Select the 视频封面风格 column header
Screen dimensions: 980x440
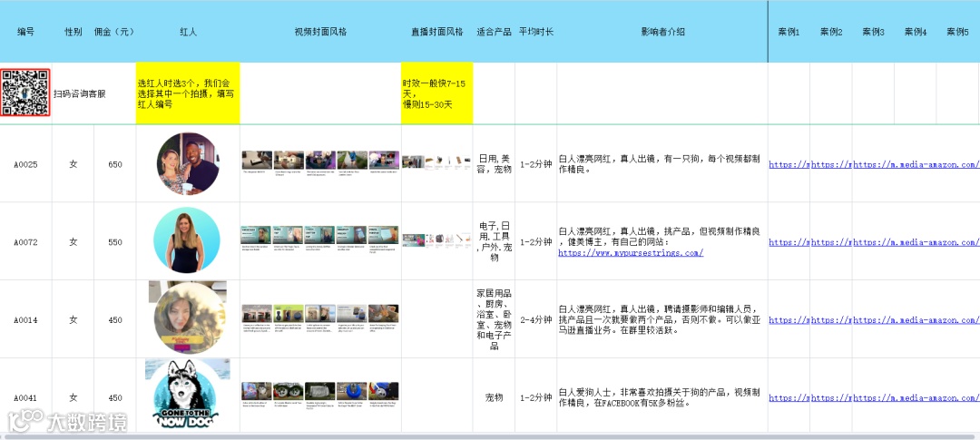click(320, 32)
